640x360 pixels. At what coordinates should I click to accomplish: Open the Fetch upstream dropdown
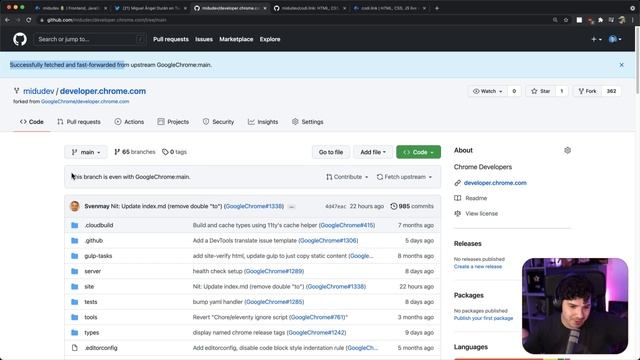[x=404, y=177]
